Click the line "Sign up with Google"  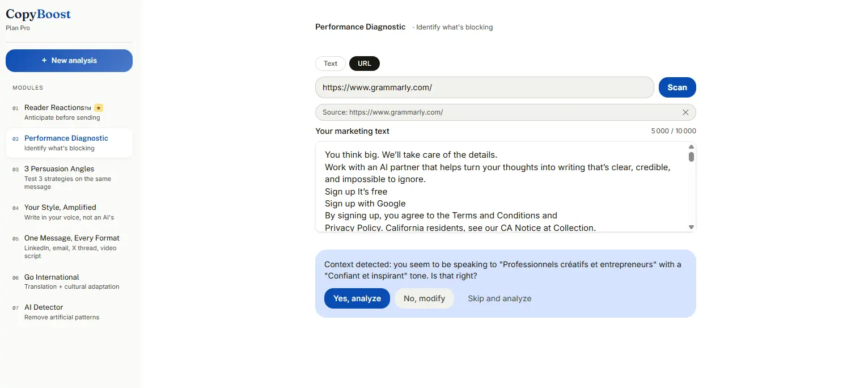coord(365,204)
